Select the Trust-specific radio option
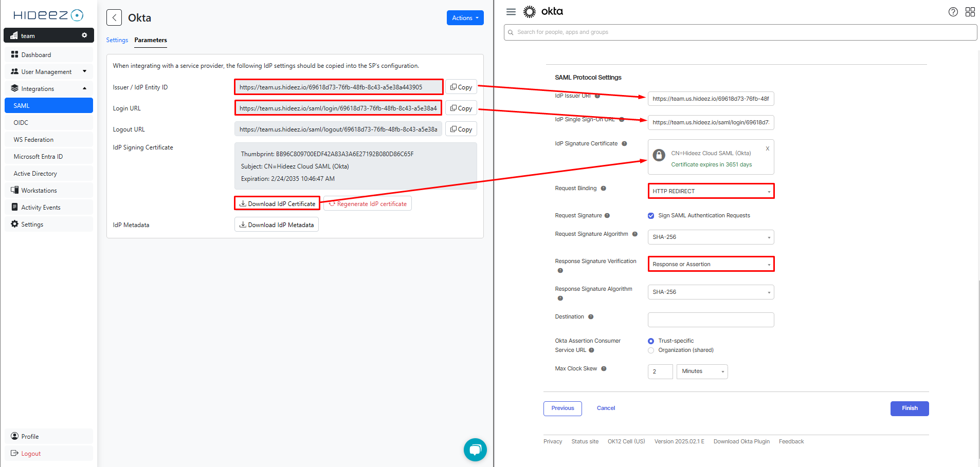Screen dimensions: 980x467 tap(651, 341)
